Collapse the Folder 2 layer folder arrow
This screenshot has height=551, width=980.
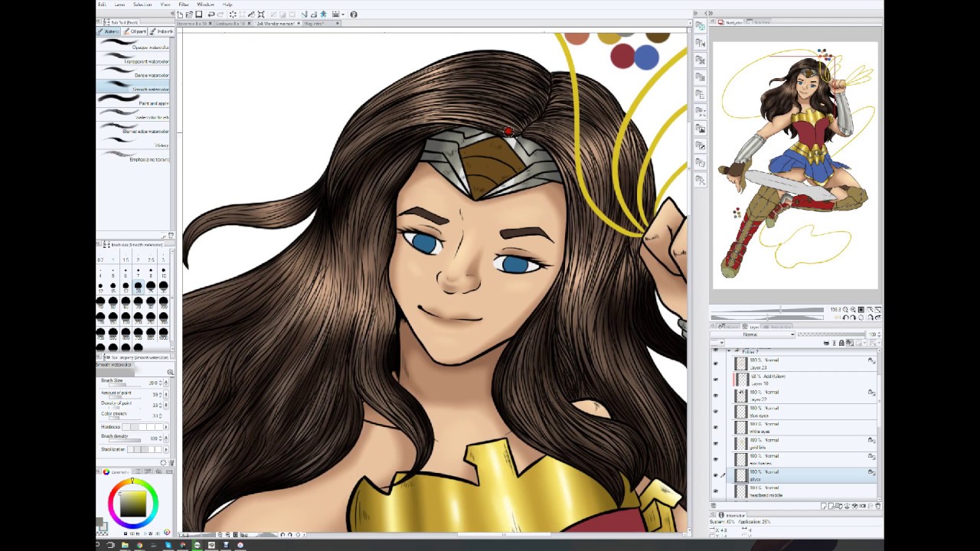pyautogui.click(x=730, y=350)
